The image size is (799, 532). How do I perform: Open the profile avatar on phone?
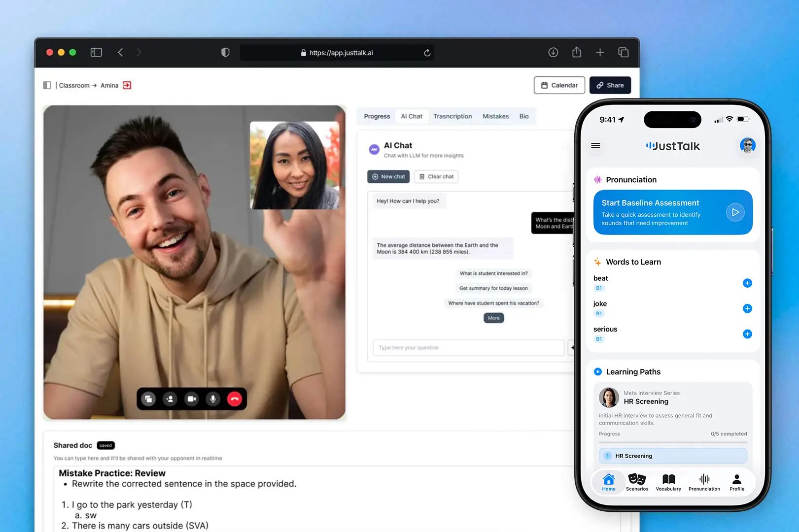tap(747, 145)
